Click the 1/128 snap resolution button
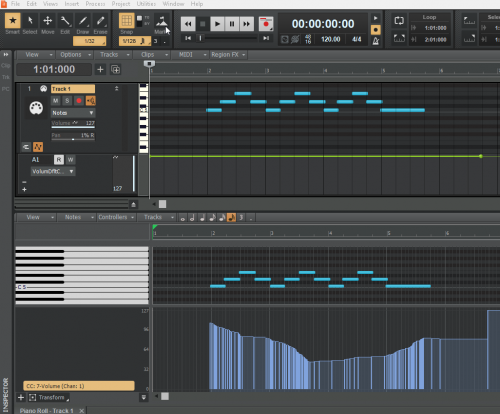Viewport: 500px width, 414px height. [x=135, y=41]
